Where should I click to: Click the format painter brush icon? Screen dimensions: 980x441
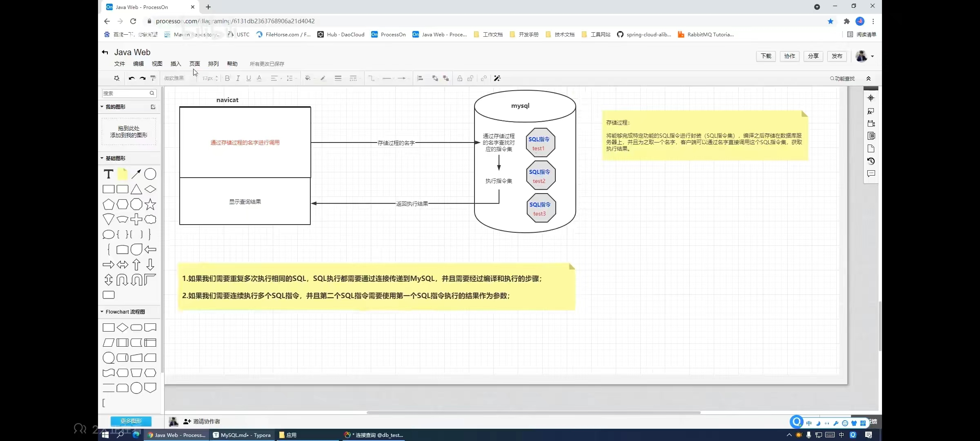(x=153, y=78)
